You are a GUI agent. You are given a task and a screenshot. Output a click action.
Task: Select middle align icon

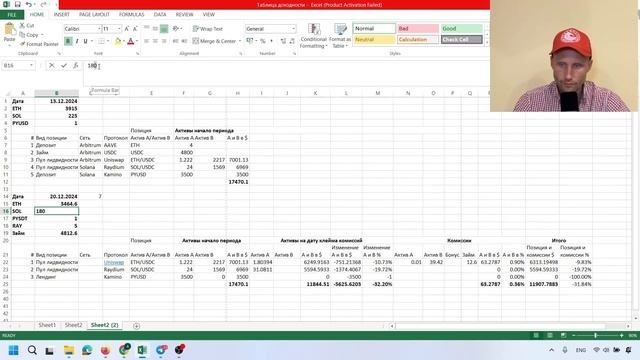(155, 29)
